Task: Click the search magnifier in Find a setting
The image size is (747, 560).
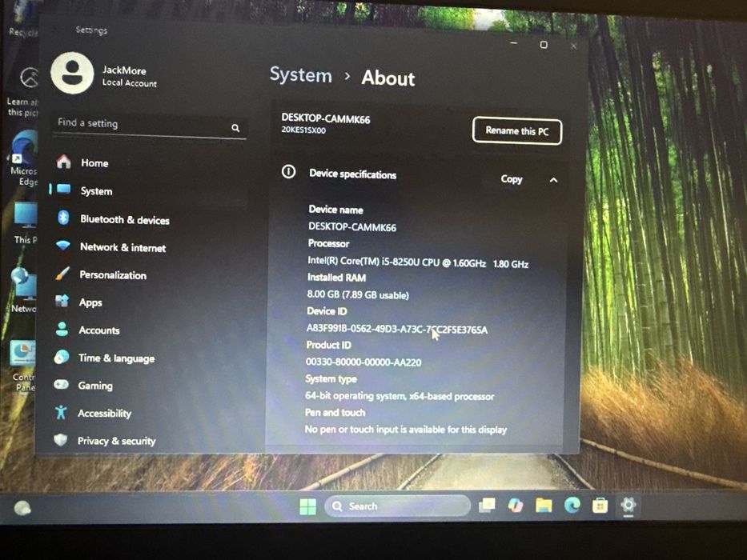Action: click(x=235, y=128)
